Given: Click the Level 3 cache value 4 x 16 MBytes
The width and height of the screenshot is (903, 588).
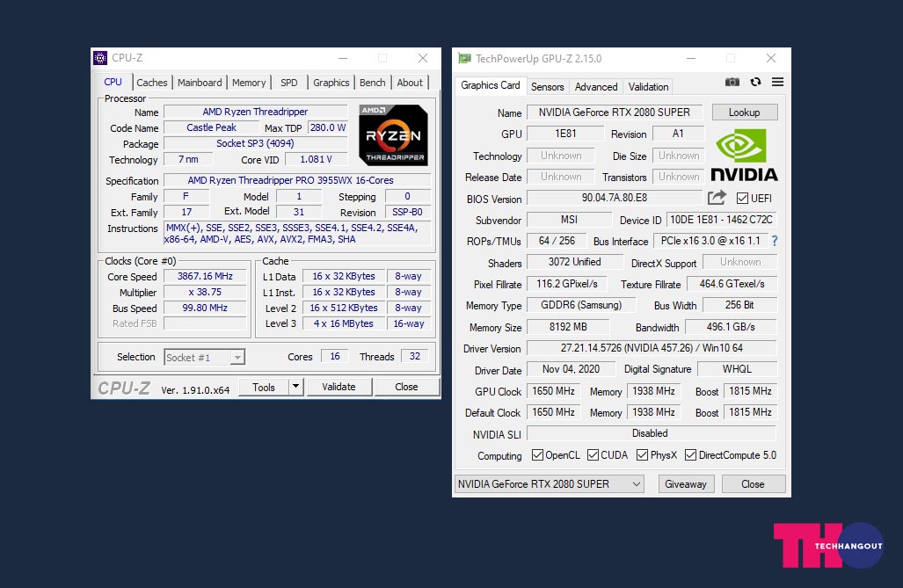Looking at the screenshot, I should point(343,323).
